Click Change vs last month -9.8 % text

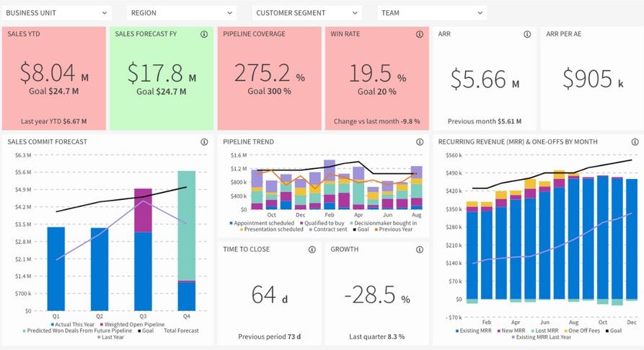tap(377, 121)
